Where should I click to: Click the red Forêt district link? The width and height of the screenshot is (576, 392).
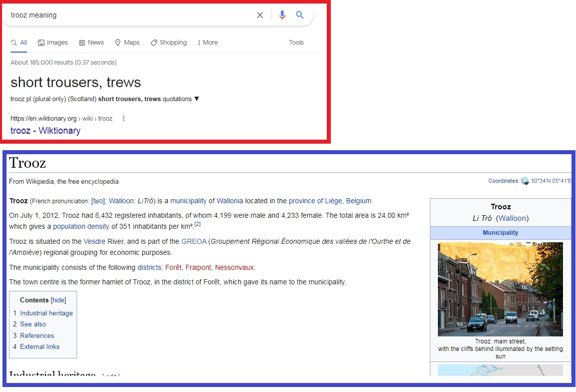pyautogui.click(x=173, y=267)
